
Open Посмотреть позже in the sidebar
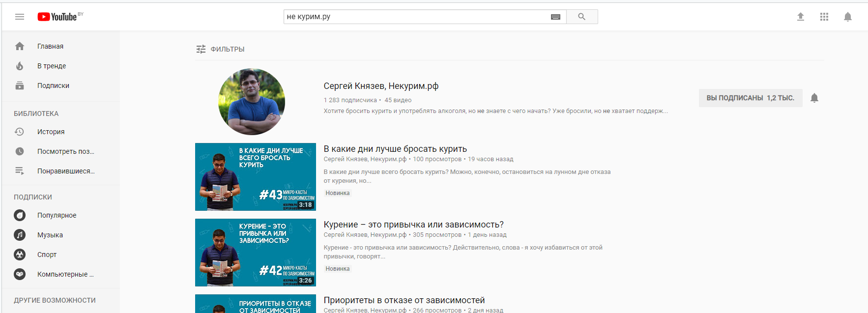coord(60,151)
